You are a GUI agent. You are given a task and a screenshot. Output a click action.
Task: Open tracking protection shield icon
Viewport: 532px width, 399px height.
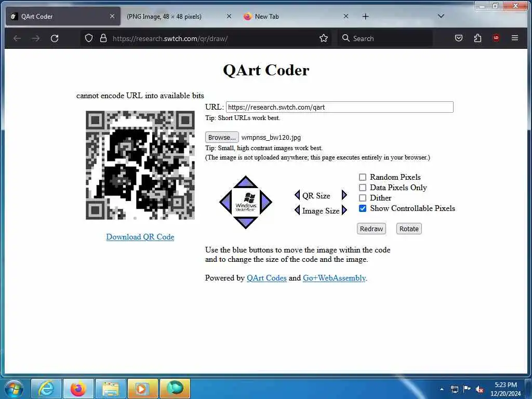pyautogui.click(x=88, y=38)
